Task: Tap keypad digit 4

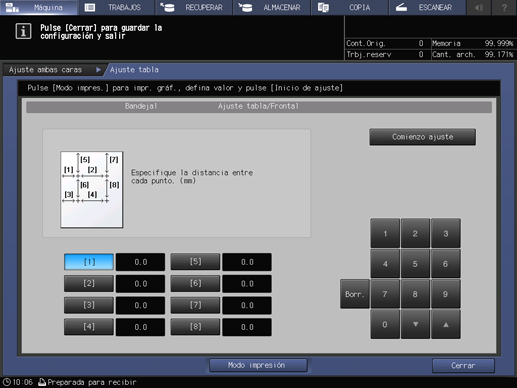Action: (385, 264)
